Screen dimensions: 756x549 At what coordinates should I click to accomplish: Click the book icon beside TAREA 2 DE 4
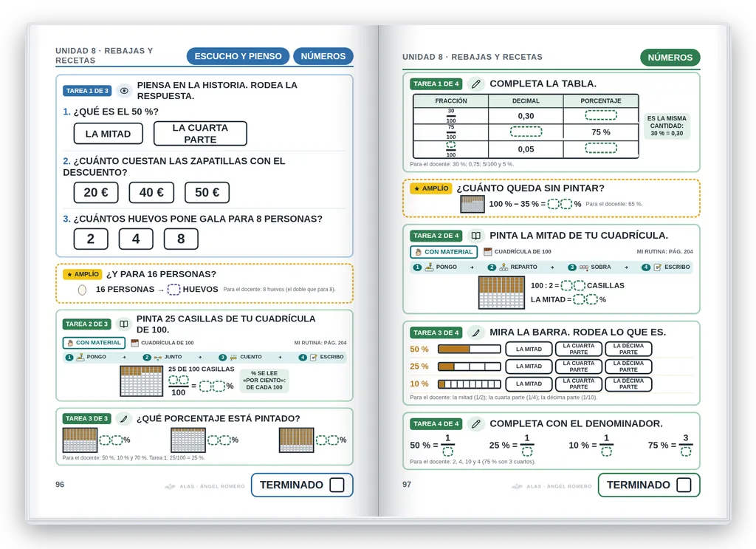476,236
